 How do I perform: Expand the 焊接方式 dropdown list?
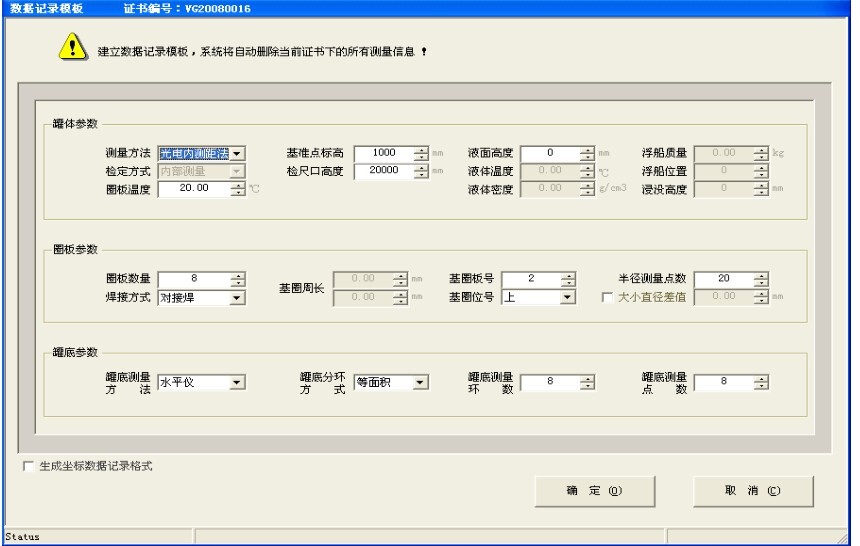(x=237, y=297)
